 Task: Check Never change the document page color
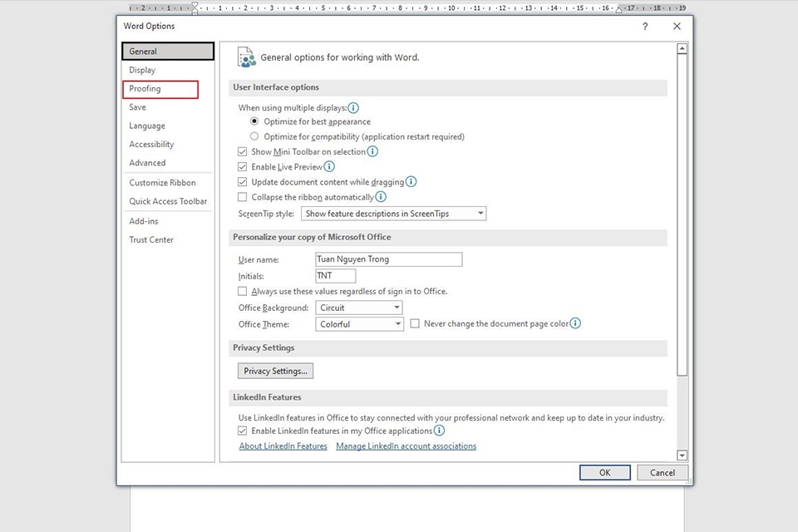[x=415, y=323]
